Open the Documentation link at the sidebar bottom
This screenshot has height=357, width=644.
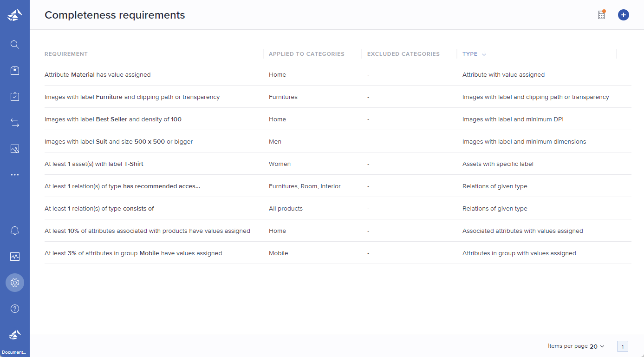coord(14,339)
